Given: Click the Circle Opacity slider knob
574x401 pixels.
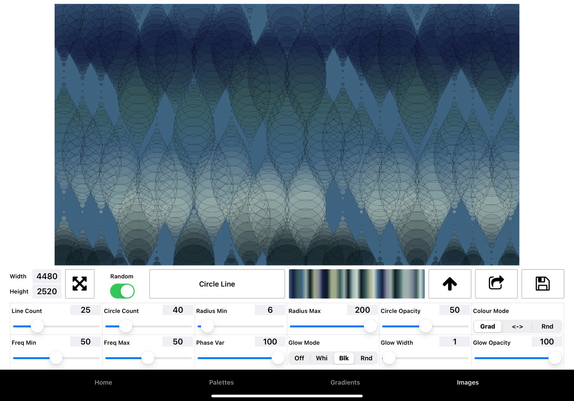Looking at the screenshot, I should (x=425, y=326).
